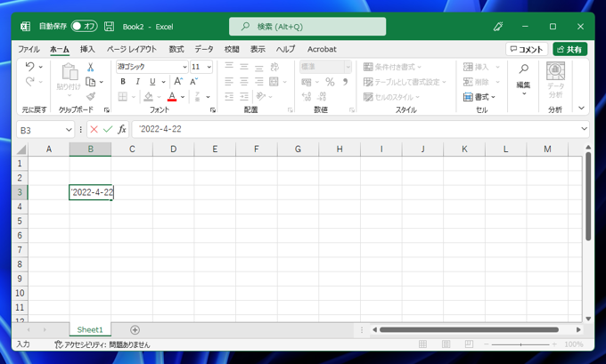
Task: Click the save floppy disk icon
Action: pyautogui.click(x=109, y=27)
